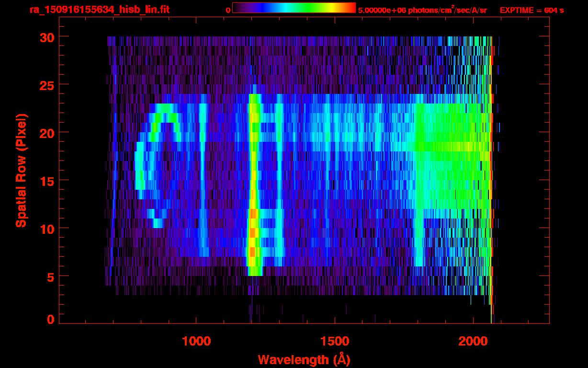The height and width of the screenshot is (368, 588).
Task: Click the EXPTIME = 604 s label
Action: click(x=531, y=10)
